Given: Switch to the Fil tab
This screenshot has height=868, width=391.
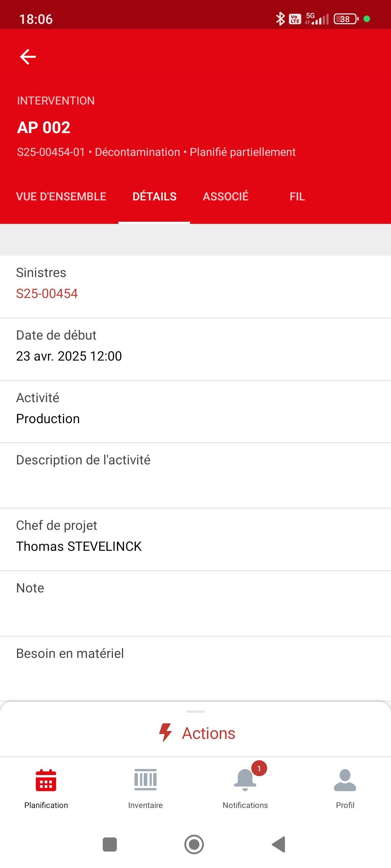Looking at the screenshot, I should point(297,196).
